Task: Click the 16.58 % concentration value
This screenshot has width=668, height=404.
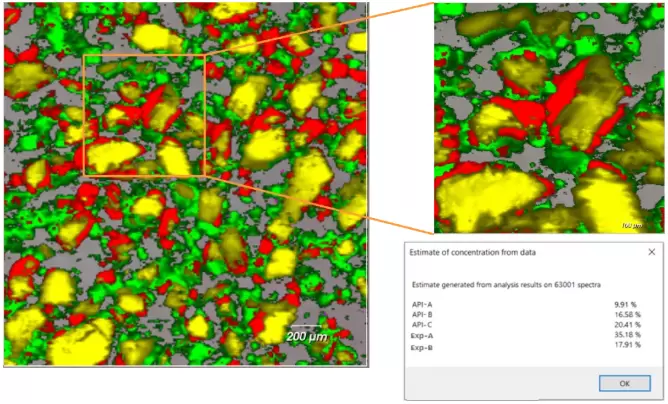Action: [626, 314]
